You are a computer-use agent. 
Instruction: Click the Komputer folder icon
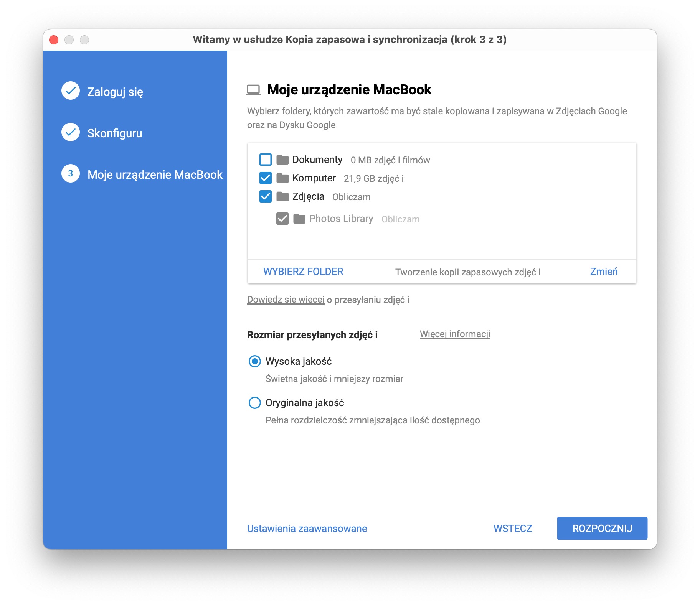[x=282, y=178]
